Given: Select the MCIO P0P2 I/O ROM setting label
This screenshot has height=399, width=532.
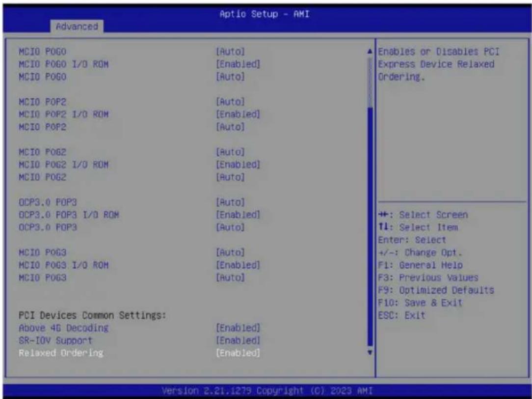Looking at the screenshot, I should point(63,114).
